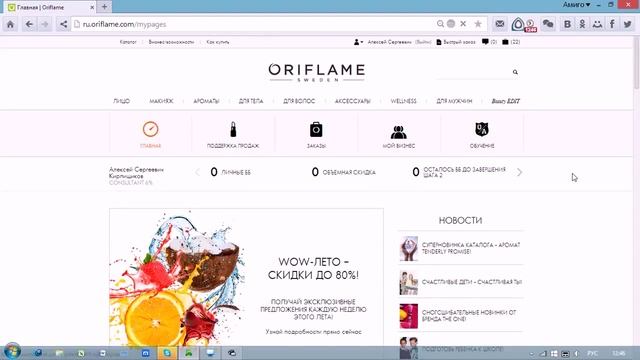Click the Tenderly Promise news thumbnail
The width and height of the screenshot is (640, 360).
(409, 249)
